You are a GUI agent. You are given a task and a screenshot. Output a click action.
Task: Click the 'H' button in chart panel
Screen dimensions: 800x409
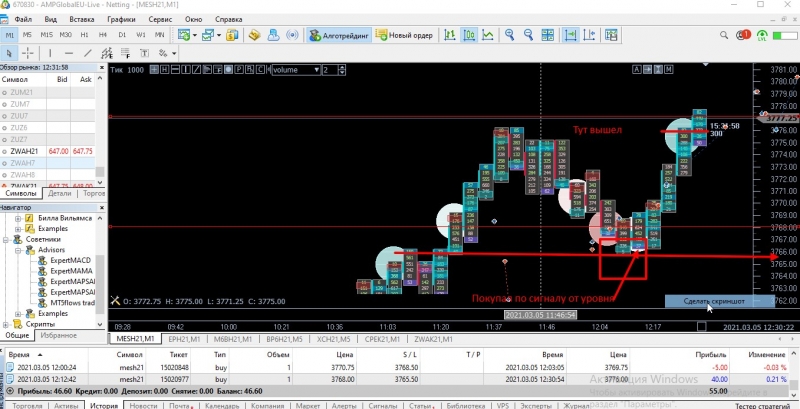164,70
